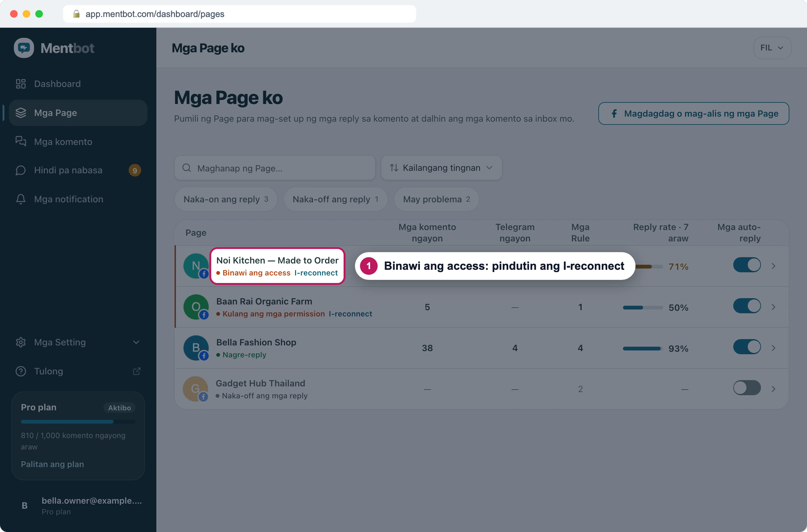Click the Noi Kitchen avatar
This screenshot has width=807, height=532.
click(x=196, y=266)
